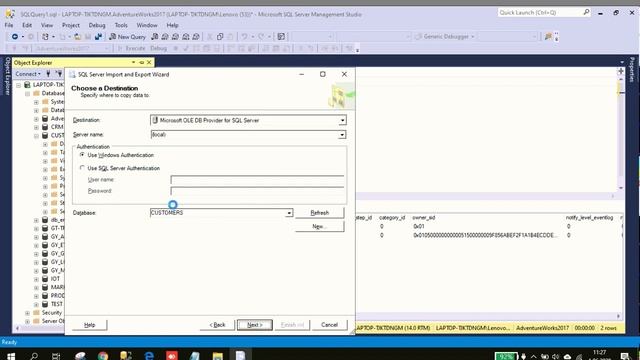Image resolution: width=640 pixels, height=360 pixels.
Task: Open File Explorer from the taskbar
Action: (x=218, y=356)
